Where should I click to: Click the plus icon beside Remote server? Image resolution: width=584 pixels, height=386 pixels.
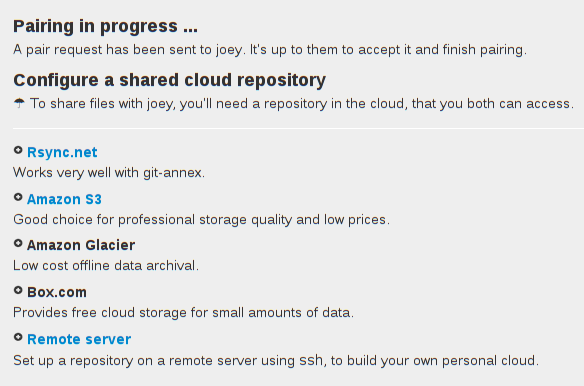click(18, 337)
